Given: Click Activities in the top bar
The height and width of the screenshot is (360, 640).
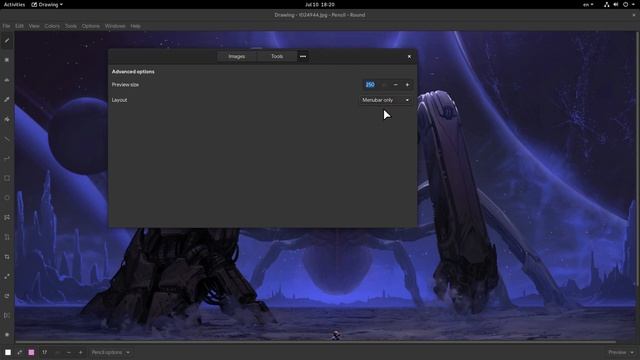Looking at the screenshot, I should (x=14, y=4).
